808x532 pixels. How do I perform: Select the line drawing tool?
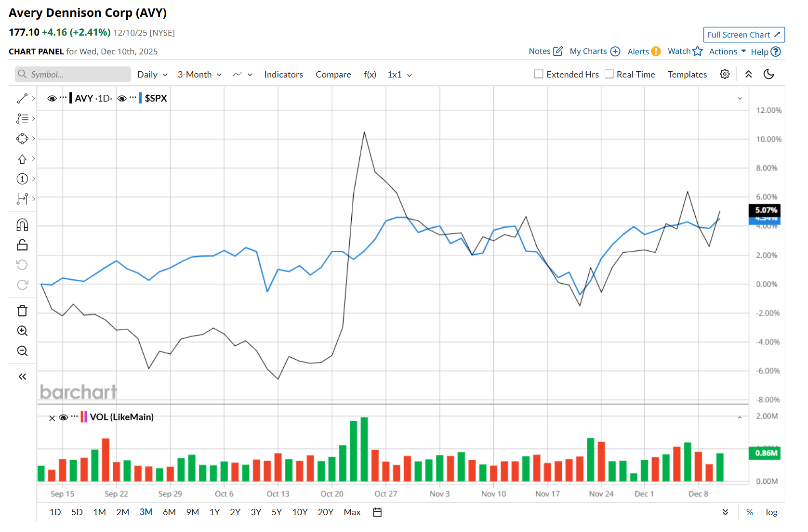[22, 98]
